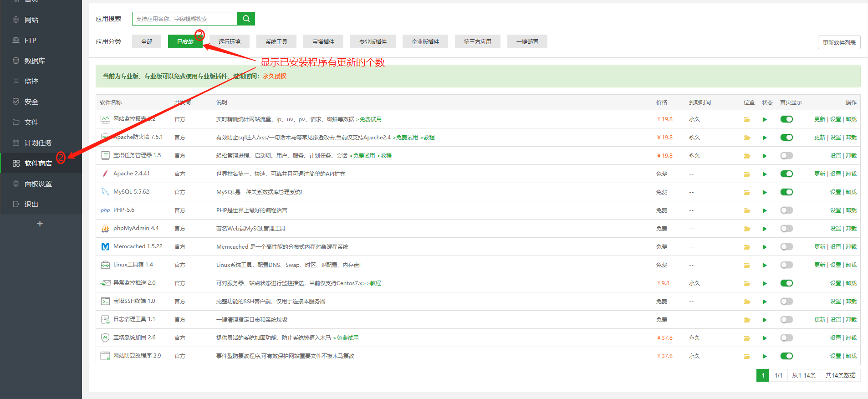Click the 宝塔SSH终端 terminal icon
Screen dimensions: 868x399
click(x=105, y=301)
